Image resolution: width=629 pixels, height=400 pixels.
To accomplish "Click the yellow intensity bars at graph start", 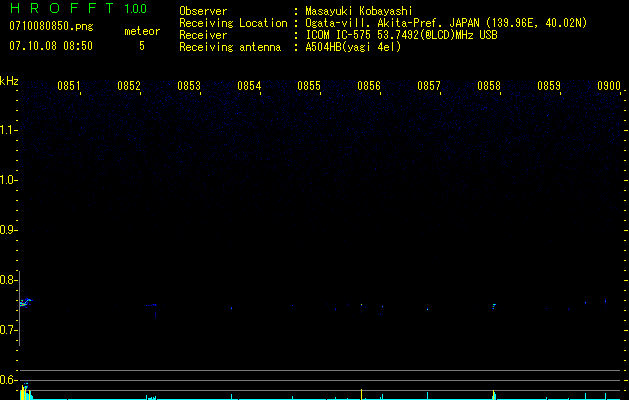I will (26, 392).
